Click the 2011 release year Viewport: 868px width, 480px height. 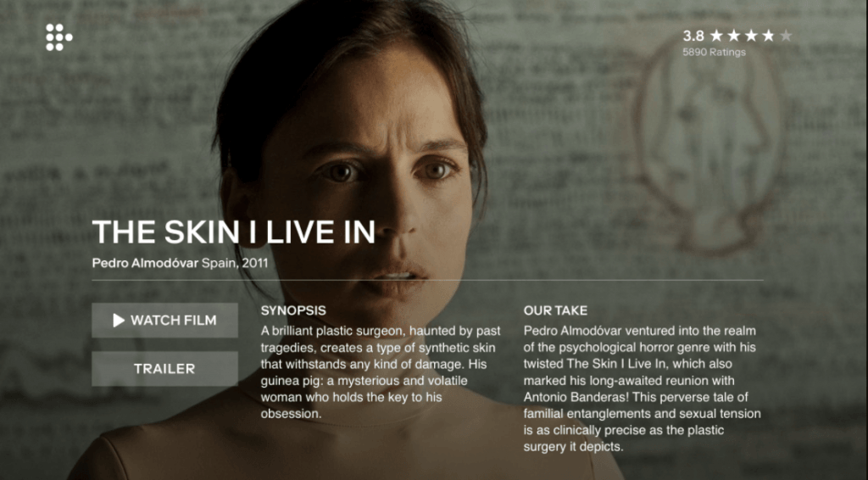tap(255, 262)
